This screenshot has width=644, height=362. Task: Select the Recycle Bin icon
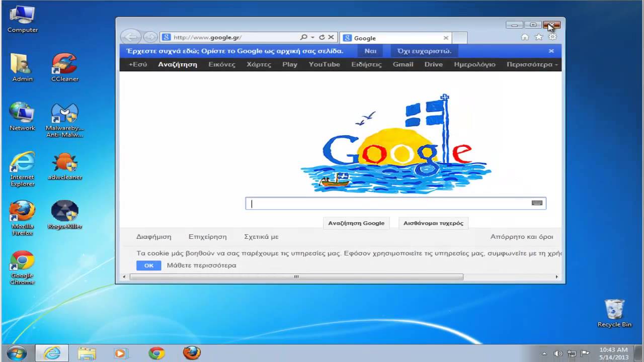(x=614, y=313)
